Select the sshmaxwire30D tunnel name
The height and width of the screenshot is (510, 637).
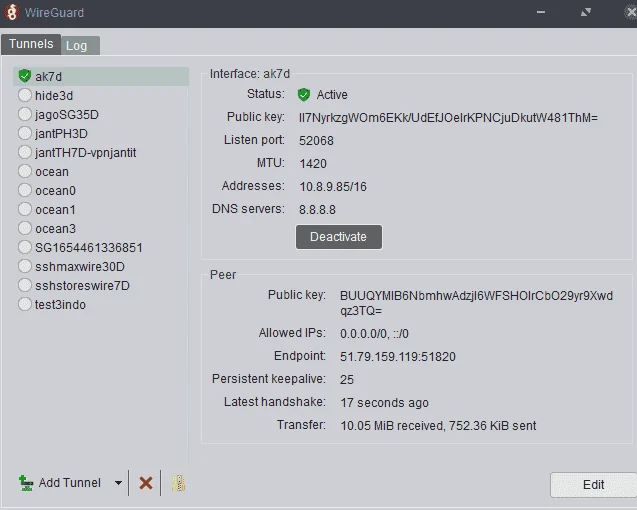point(80,267)
